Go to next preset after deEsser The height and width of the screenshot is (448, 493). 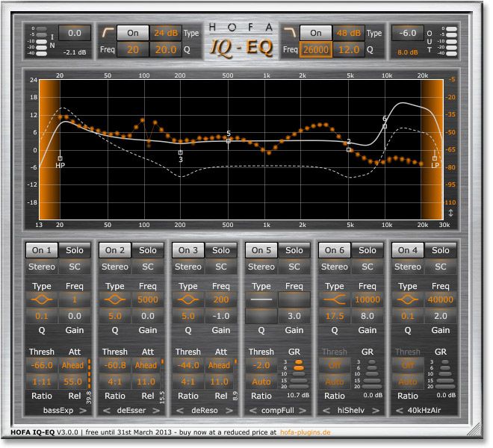click(x=156, y=410)
